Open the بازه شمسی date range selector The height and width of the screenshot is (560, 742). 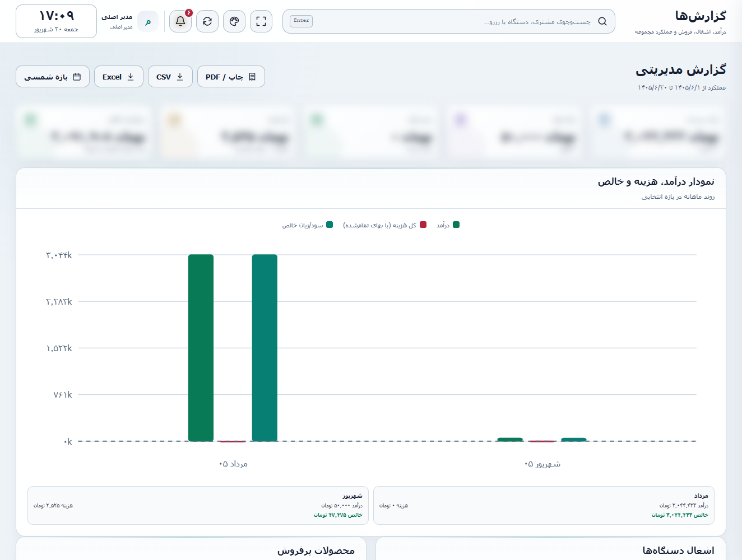(53, 77)
